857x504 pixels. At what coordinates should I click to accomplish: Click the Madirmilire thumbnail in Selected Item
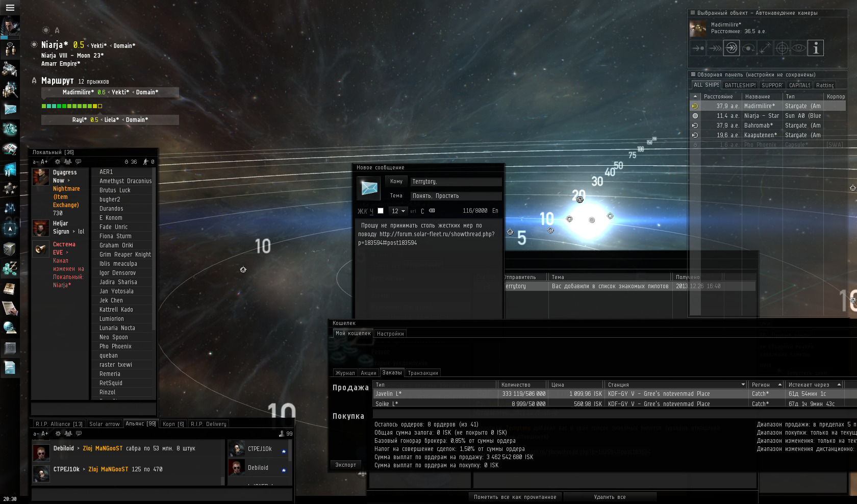coord(698,29)
